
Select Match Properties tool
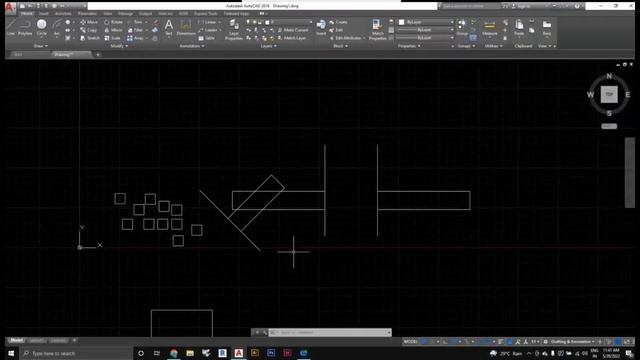[378, 30]
